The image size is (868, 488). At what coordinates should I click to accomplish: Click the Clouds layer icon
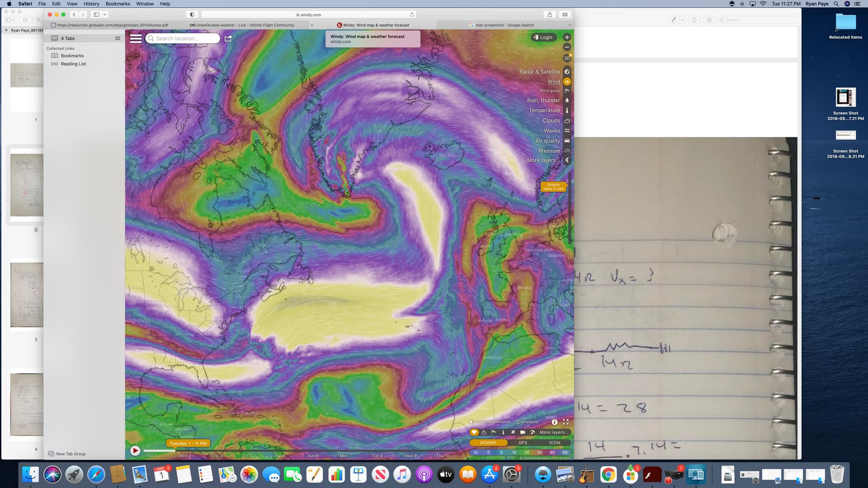(567, 121)
